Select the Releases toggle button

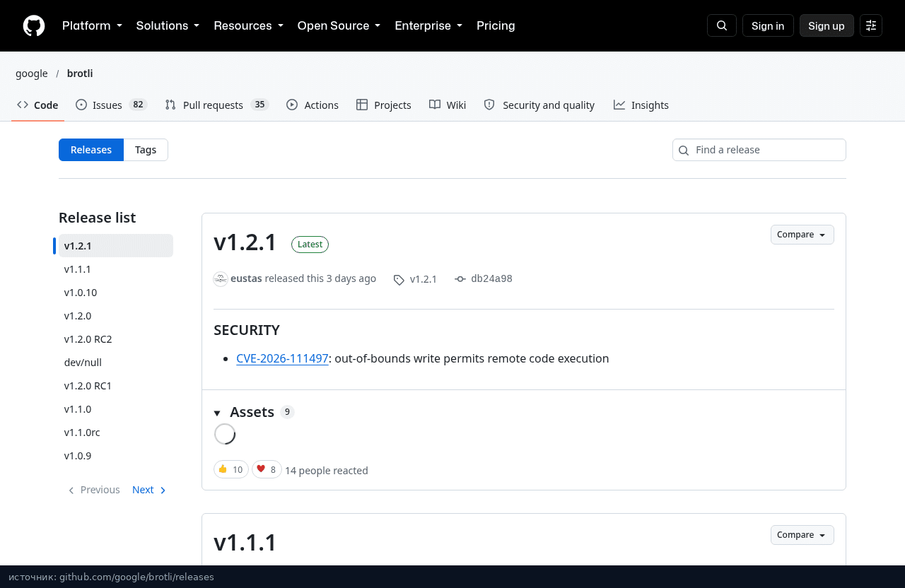[91, 150]
